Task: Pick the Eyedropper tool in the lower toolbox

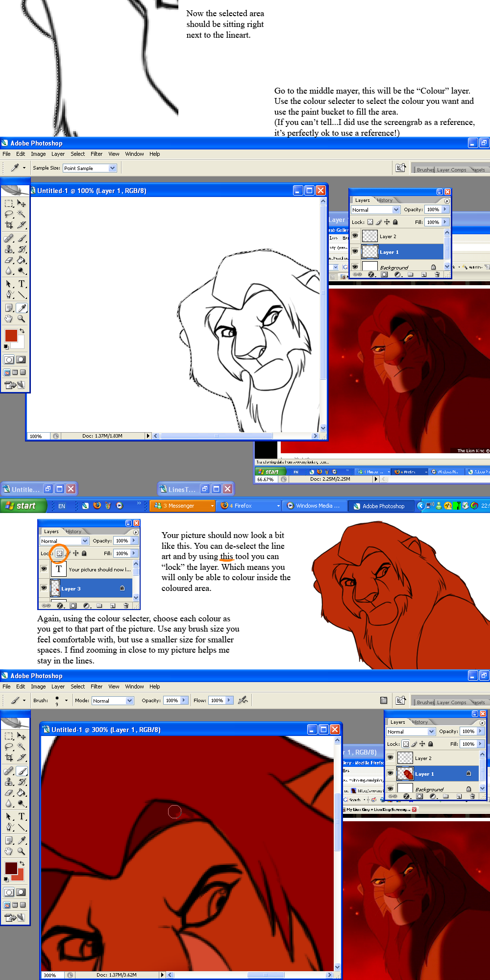Action: [x=22, y=840]
